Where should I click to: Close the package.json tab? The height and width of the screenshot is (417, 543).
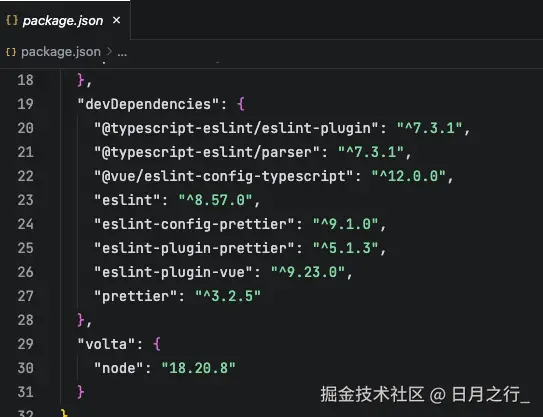pyautogui.click(x=117, y=20)
